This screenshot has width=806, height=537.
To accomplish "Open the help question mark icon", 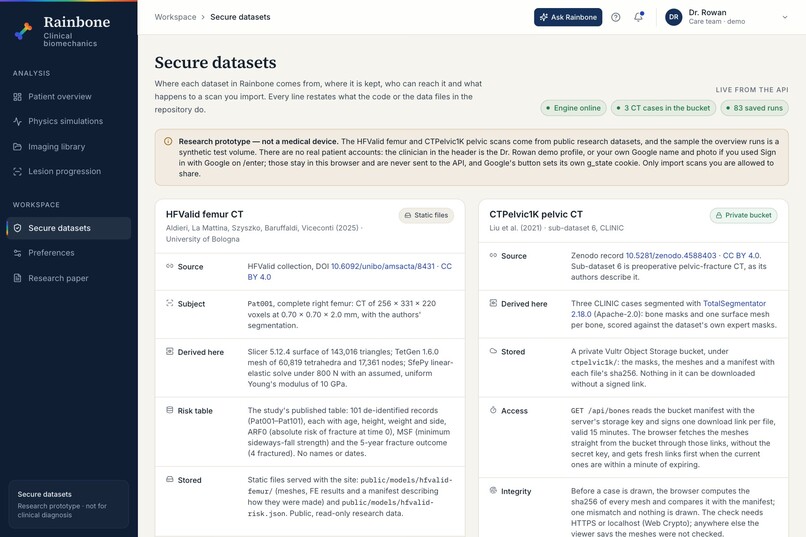I will point(615,17).
